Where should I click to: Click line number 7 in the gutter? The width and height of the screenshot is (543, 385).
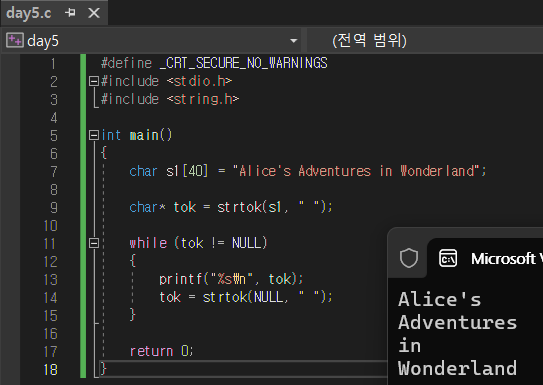pos(54,171)
